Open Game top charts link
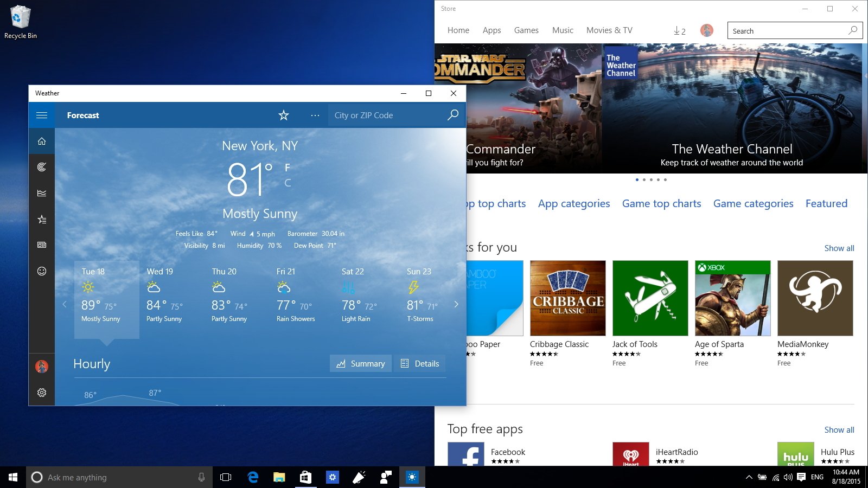The width and height of the screenshot is (868, 488). [661, 204]
